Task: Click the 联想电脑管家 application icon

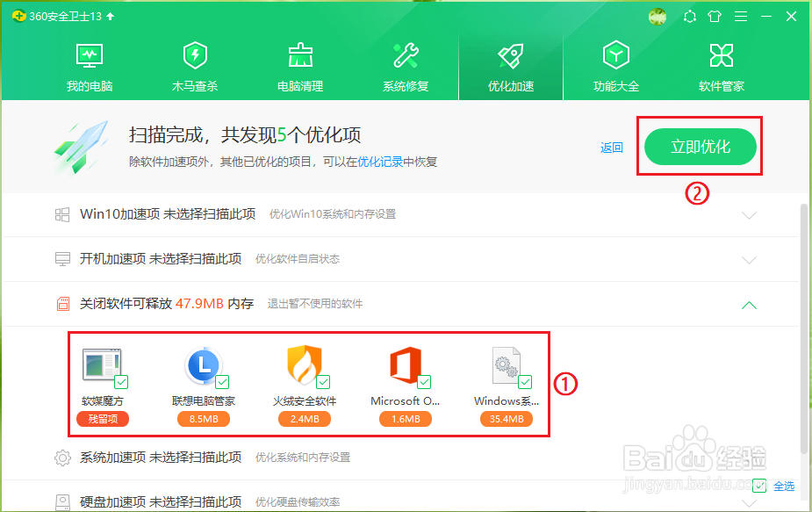Action: [203, 364]
